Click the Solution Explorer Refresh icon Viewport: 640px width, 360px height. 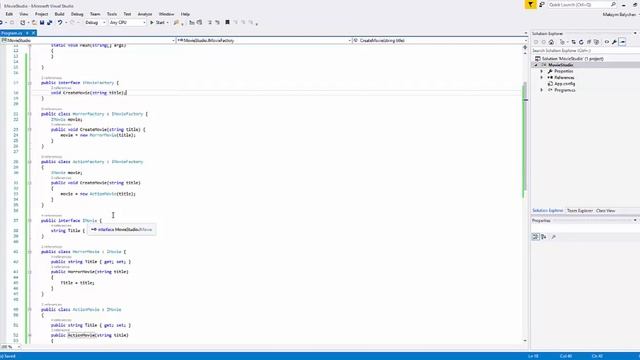click(581, 42)
